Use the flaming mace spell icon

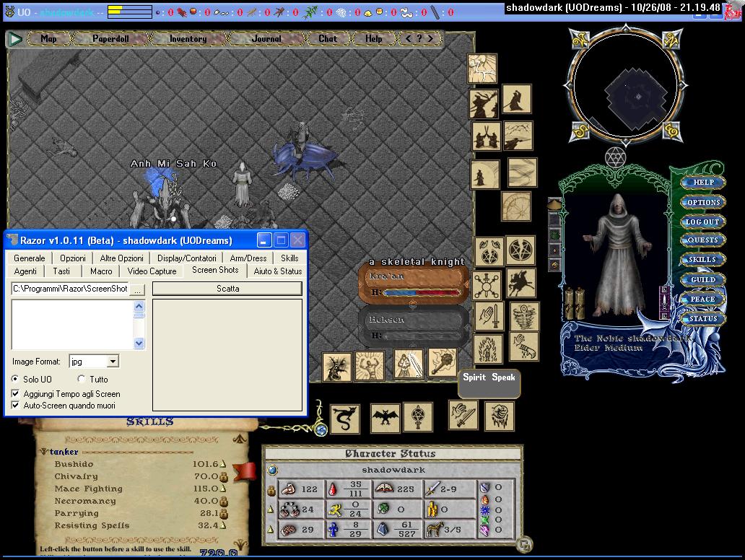coord(443,362)
